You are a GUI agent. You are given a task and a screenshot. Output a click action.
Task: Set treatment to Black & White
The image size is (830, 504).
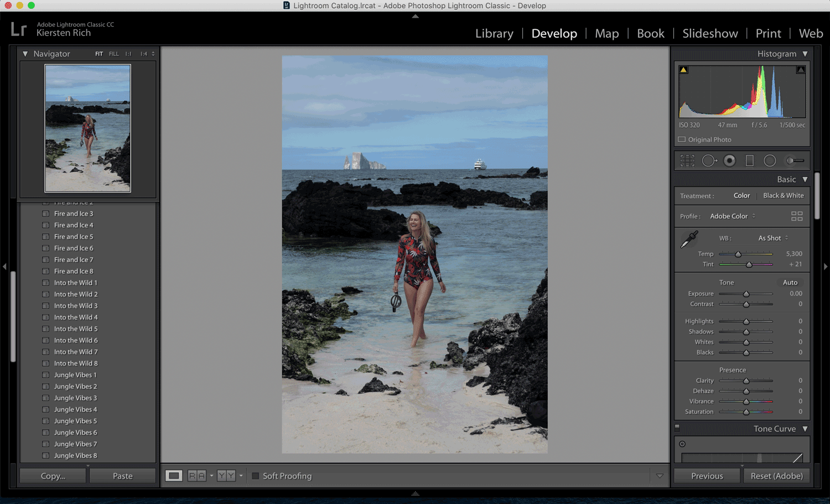coord(784,196)
